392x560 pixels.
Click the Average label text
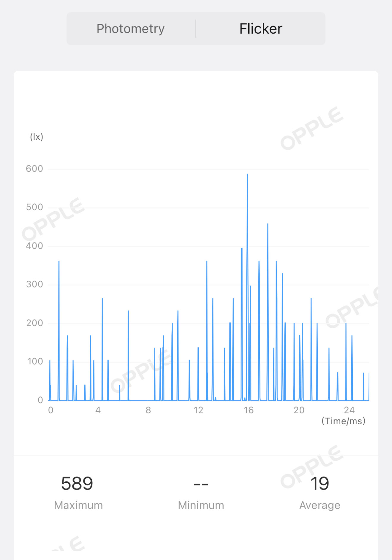[320, 506]
